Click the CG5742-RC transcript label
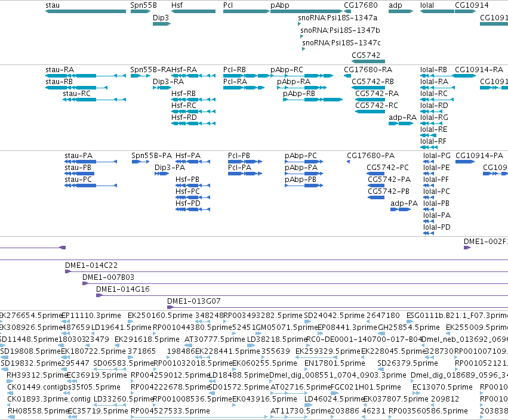The width and height of the screenshot is (508, 420). pyautogui.click(x=377, y=106)
